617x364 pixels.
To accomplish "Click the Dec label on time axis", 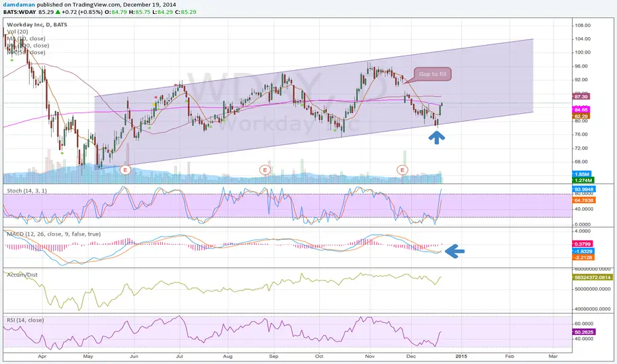I will [411, 356].
